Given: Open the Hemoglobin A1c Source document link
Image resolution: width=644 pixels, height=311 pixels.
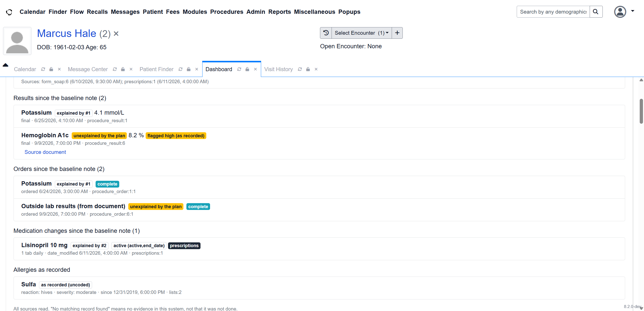Looking at the screenshot, I should point(45,152).
